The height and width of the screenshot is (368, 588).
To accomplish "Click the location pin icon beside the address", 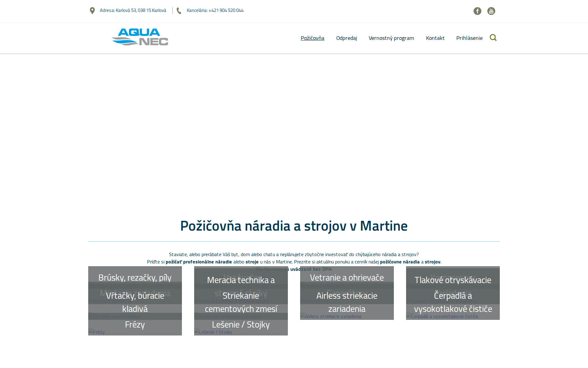I will click(x=92, y=10).
